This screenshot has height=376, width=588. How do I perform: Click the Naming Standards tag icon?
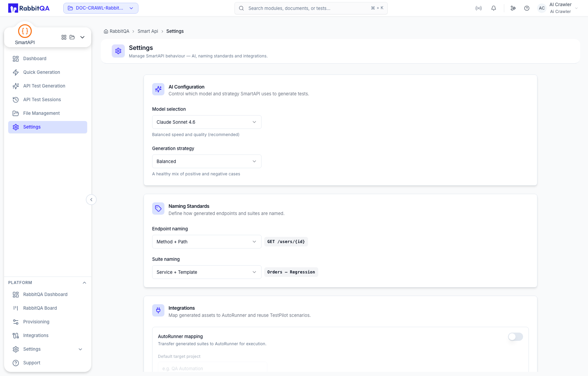coord(158,209)
